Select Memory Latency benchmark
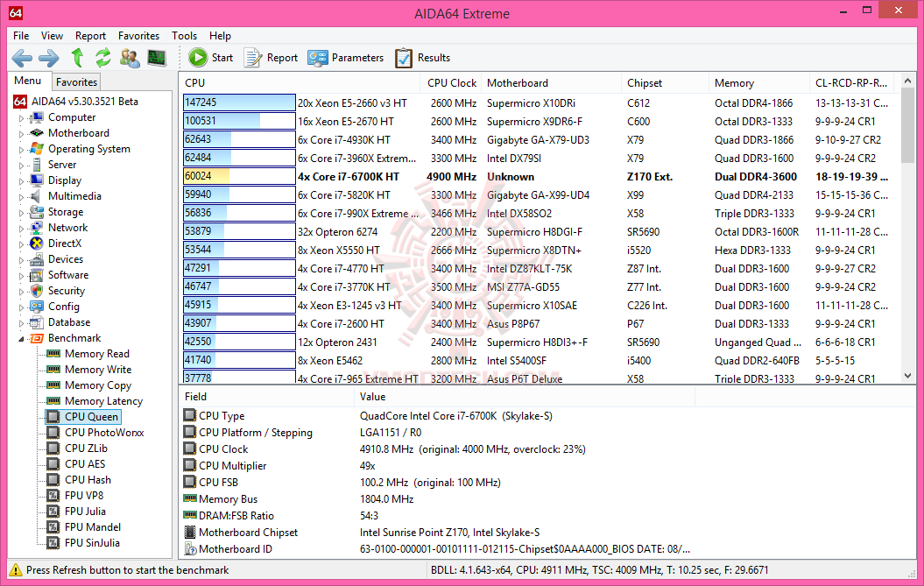 103,401
